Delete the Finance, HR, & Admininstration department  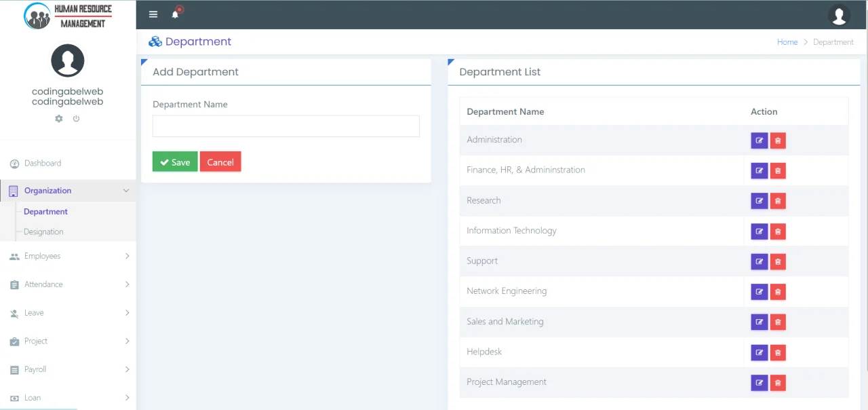pyautogui.click(x=778, y=170)
